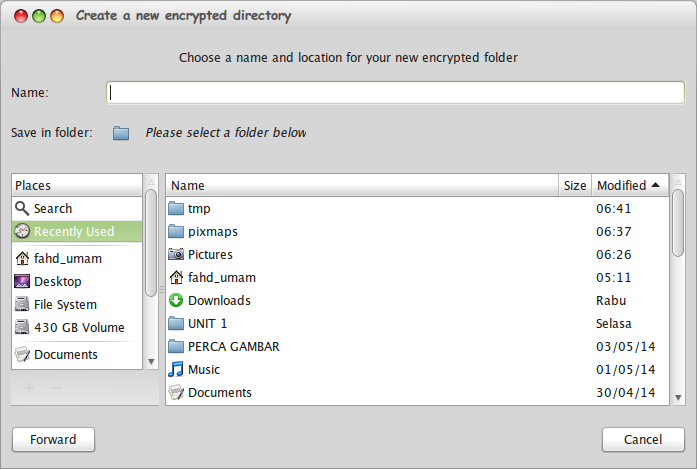697x469 pixels.
Task: Click the Places list scroll down arrow
Action: [x=152, y=361]
